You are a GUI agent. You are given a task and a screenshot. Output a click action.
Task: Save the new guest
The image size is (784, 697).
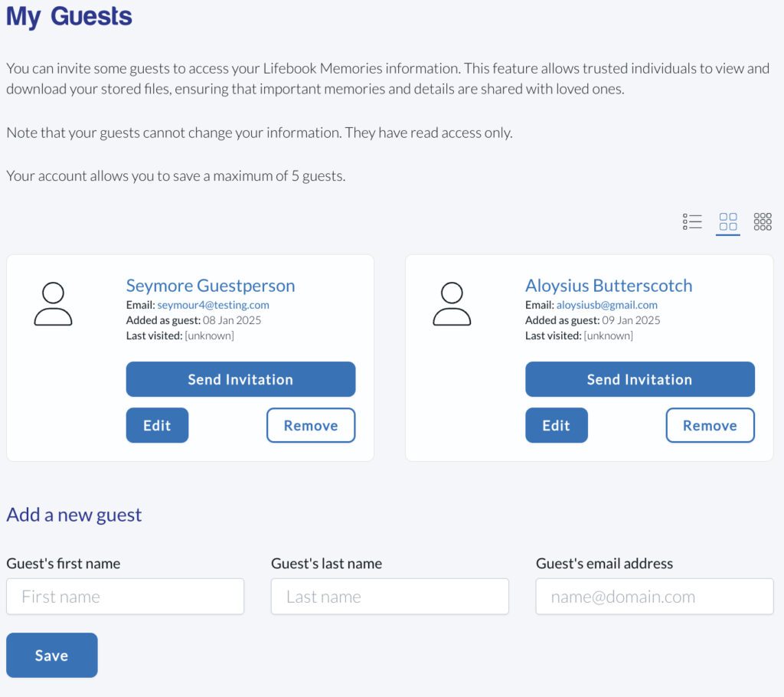(52, 656)
